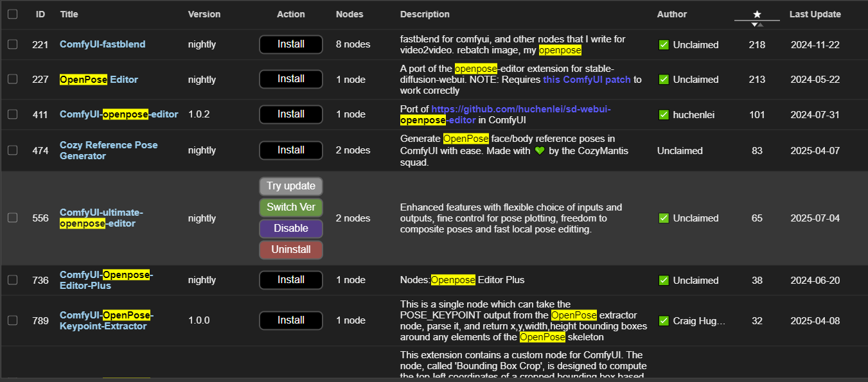Open Cozy Reference Pose Generator link
Screen dimensions: 868x382
pos(109,150)
